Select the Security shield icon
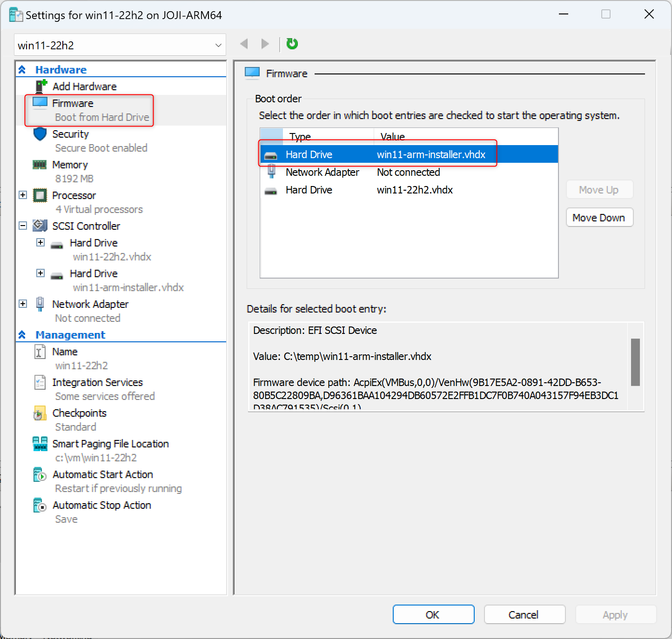Viewport: 672px width, 639px height. (x=40, y=134)
